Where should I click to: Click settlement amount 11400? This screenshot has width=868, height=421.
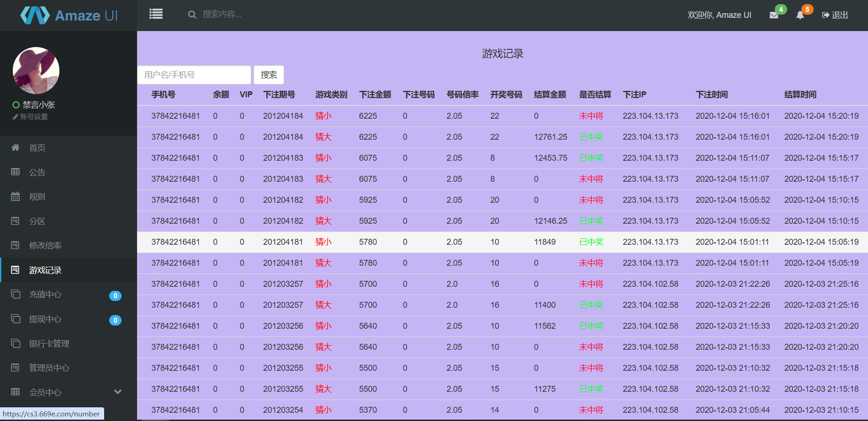545,305
